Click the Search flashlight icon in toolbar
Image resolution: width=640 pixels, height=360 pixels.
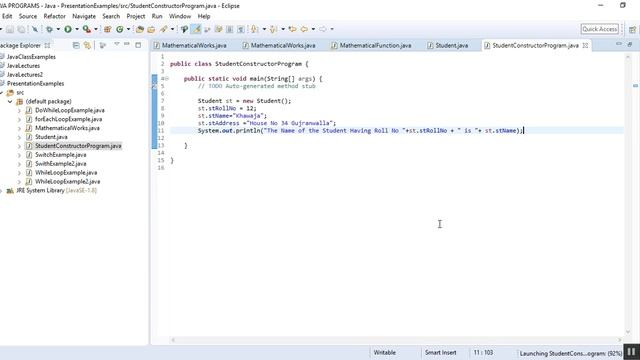click(164, 29)
